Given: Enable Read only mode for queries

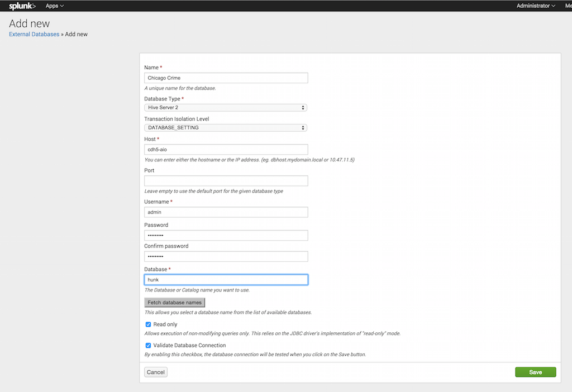Looking at the screenshot, I should point(148,324).
